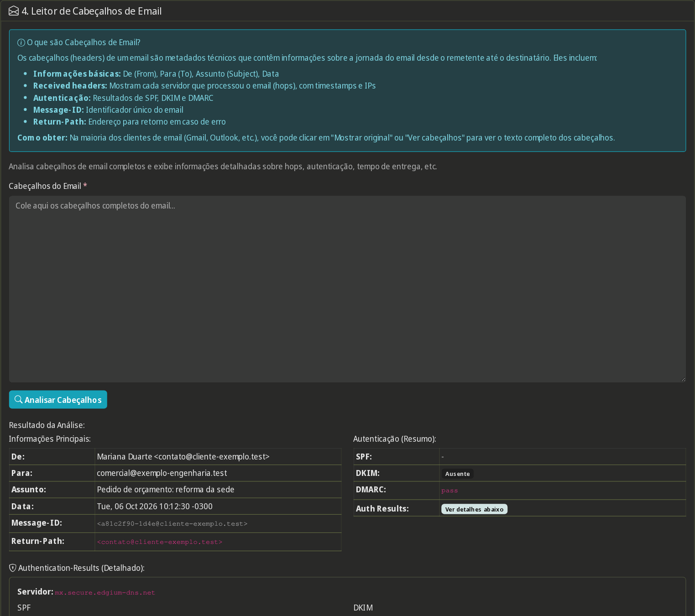Viewport: 695px width, 616px height.
Task: Click the 'Auth Results:' row label
Action: coord(382,509)
